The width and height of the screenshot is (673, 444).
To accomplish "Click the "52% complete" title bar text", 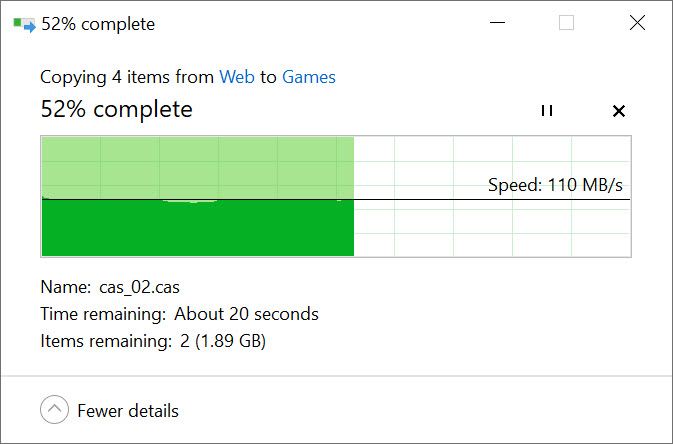I will [98, 24].
